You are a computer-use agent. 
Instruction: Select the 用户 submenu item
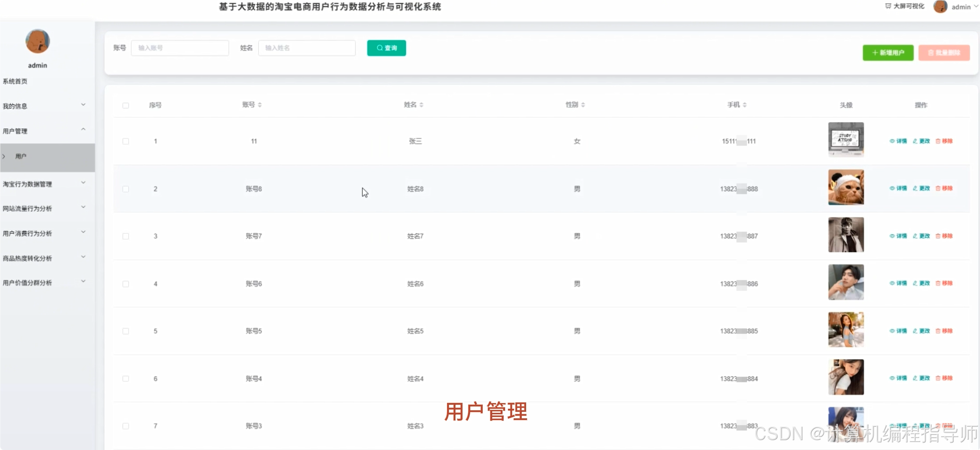[x=47, y=157]
